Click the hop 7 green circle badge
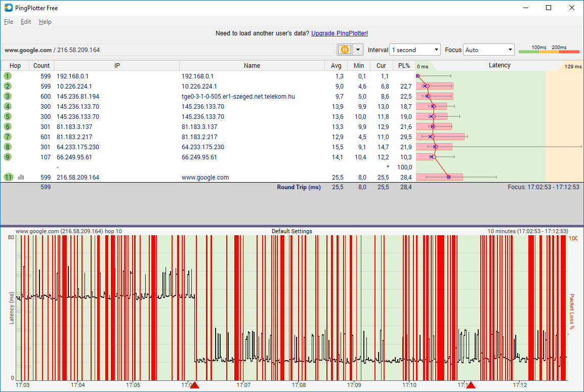 8,137
